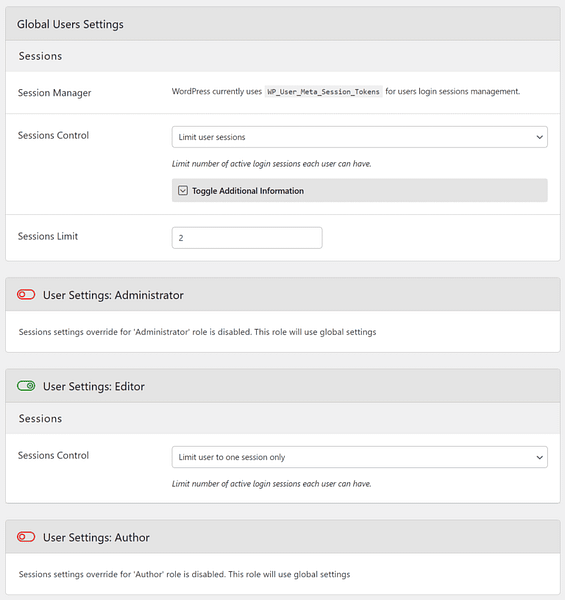The width and height of the screenshot is (565, 600).
Task: Click the global 'Limit number of active login sessions' hint
Action: click(x=272, y=164)
